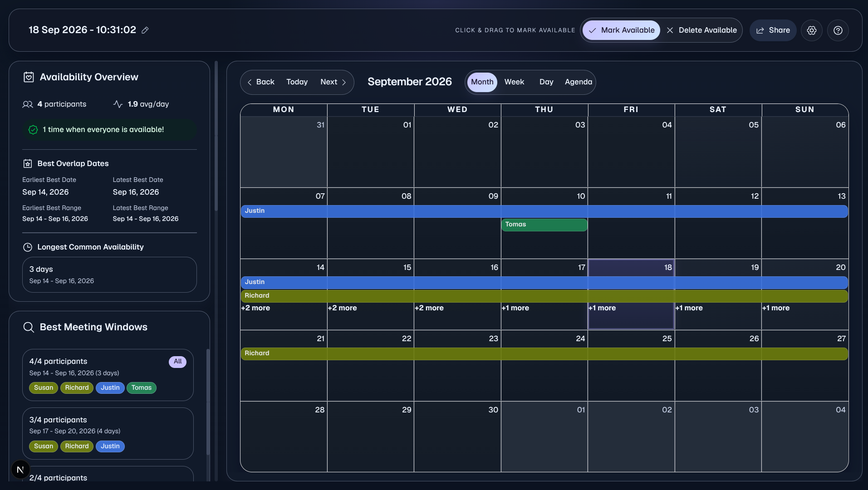Select Justin's bar in Sep 14 week
Viewport: 868px width, 490px height.
[544, 282]
